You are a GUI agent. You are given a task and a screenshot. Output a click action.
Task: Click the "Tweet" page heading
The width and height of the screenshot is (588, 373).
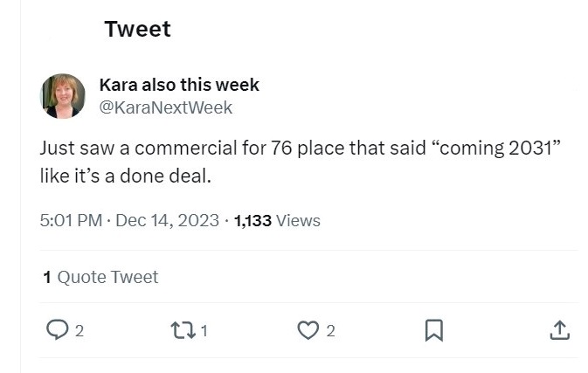(x=137, y=29)
